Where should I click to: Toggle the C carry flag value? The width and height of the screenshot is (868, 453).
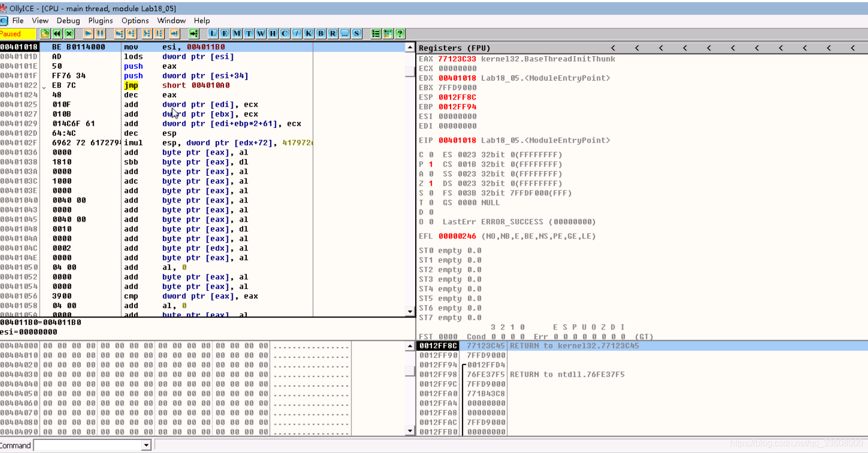coord(431,155)
